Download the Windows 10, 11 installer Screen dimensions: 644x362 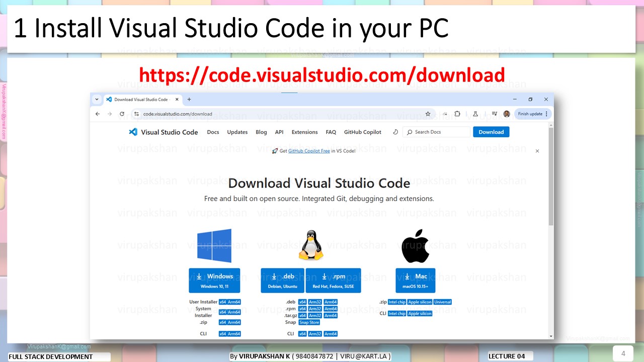point(214,281)
